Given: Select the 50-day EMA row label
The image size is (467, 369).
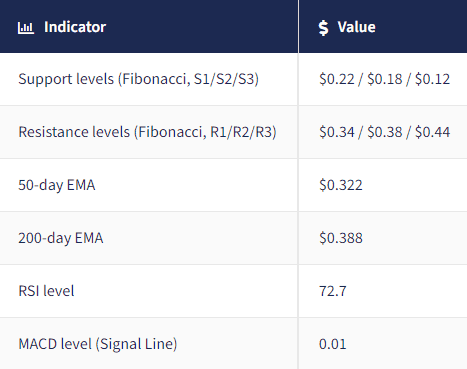Looking at the screenshot, I should coord(57,185).
